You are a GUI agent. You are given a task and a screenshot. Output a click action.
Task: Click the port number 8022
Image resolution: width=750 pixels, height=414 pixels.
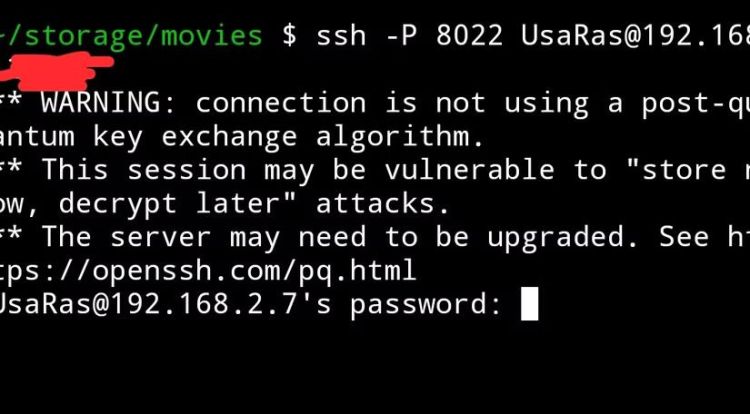pos(469,36)
